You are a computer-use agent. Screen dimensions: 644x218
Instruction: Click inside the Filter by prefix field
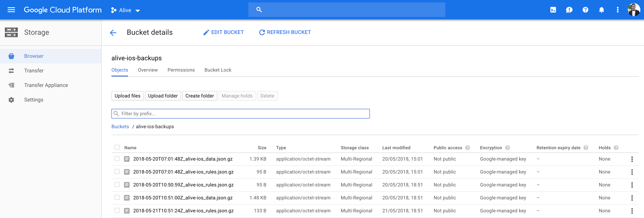(x=240, y=114)
